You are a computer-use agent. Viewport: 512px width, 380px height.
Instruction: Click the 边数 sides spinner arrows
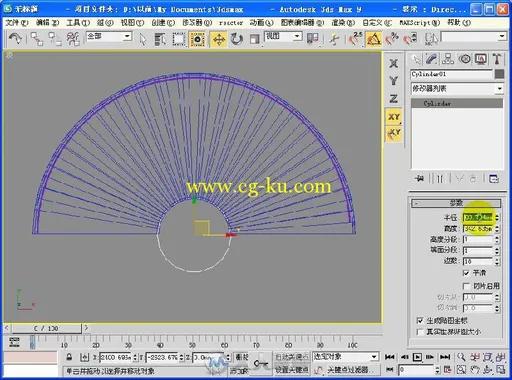pos(497,261)
